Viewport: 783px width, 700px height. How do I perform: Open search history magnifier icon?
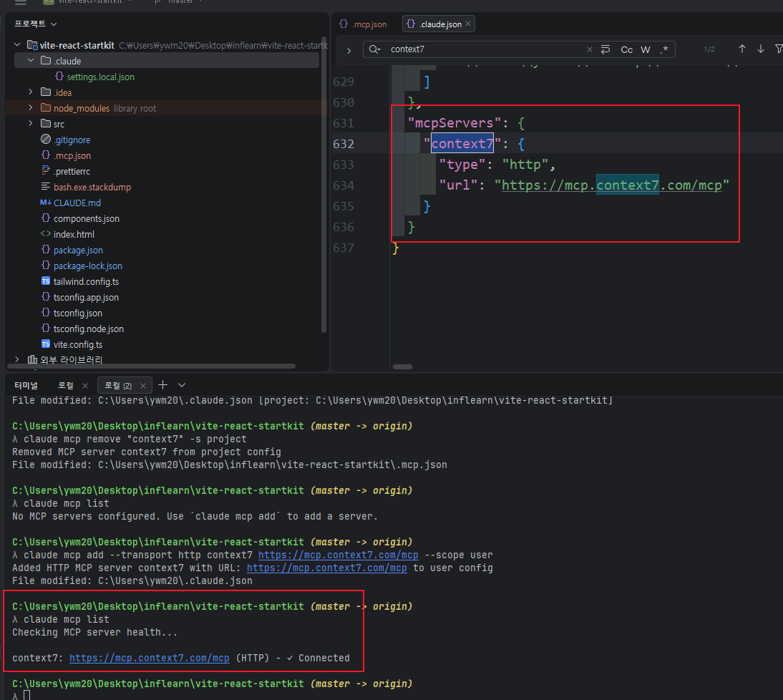[374, 49]
